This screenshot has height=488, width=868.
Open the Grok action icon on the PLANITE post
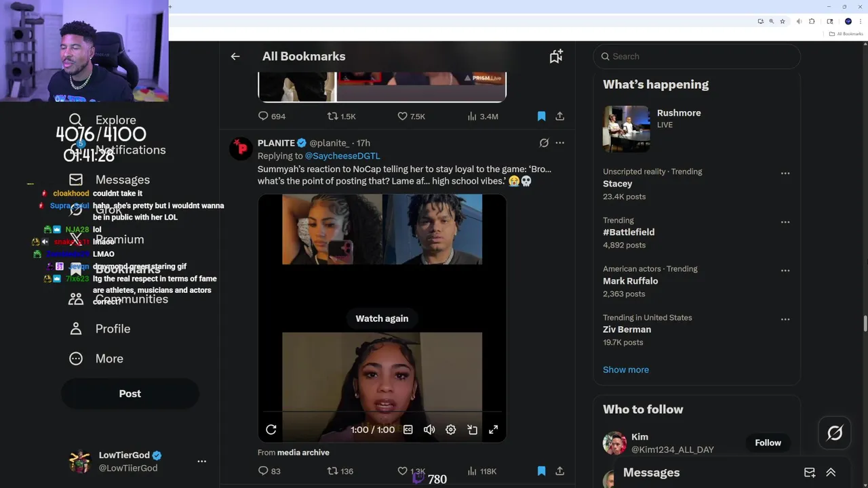coord(544,143)
